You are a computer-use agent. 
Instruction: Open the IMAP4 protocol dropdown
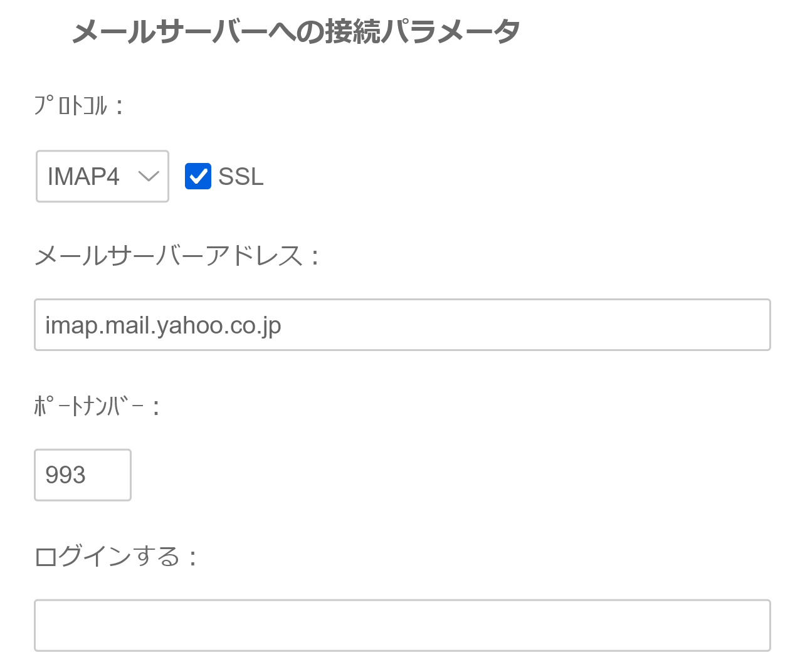(102, 176)
